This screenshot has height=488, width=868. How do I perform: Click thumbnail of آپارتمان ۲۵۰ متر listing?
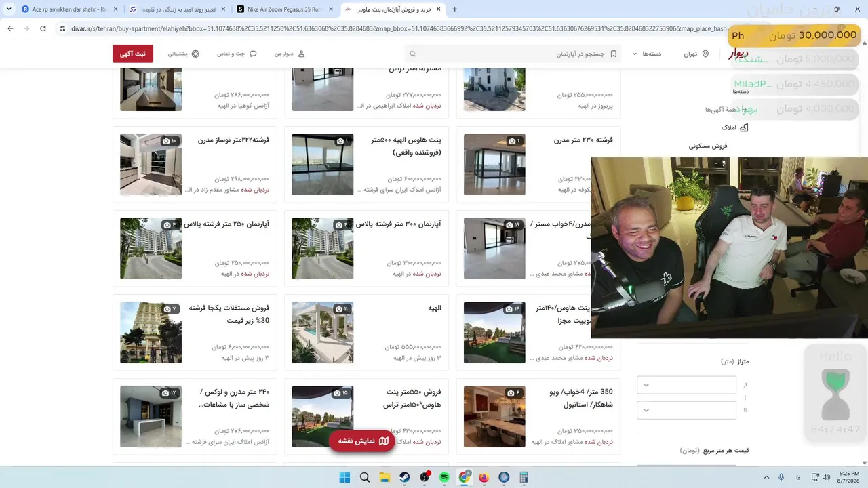click(x=151, y=249)
